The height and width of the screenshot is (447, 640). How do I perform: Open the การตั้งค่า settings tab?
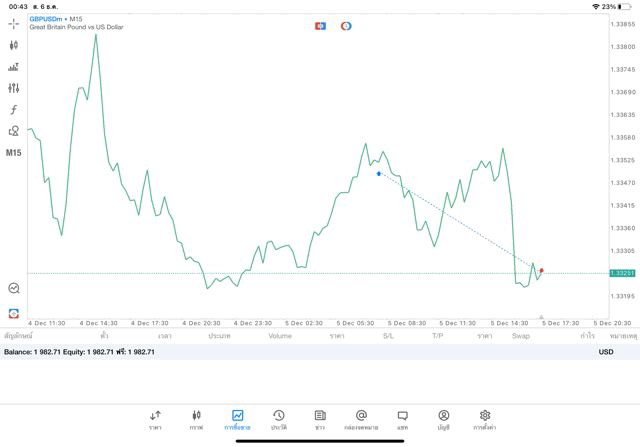pyautogui.click(x=485, y=420)
